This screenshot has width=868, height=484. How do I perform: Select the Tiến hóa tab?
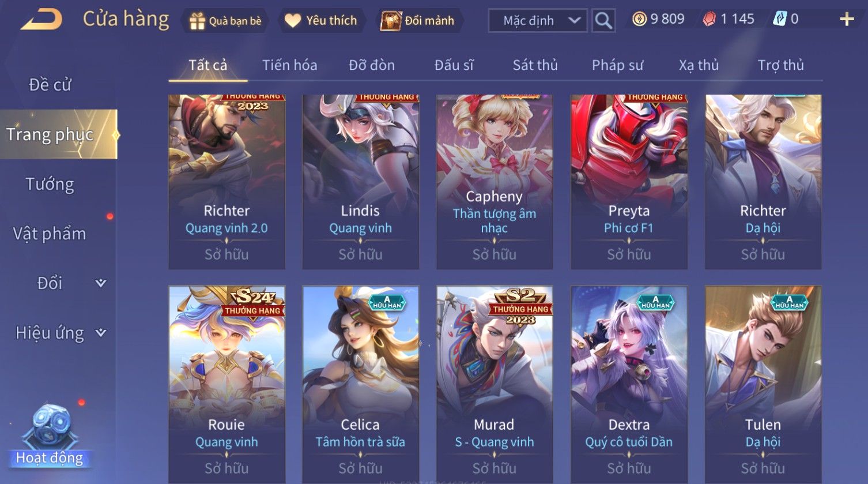(290, 65)
